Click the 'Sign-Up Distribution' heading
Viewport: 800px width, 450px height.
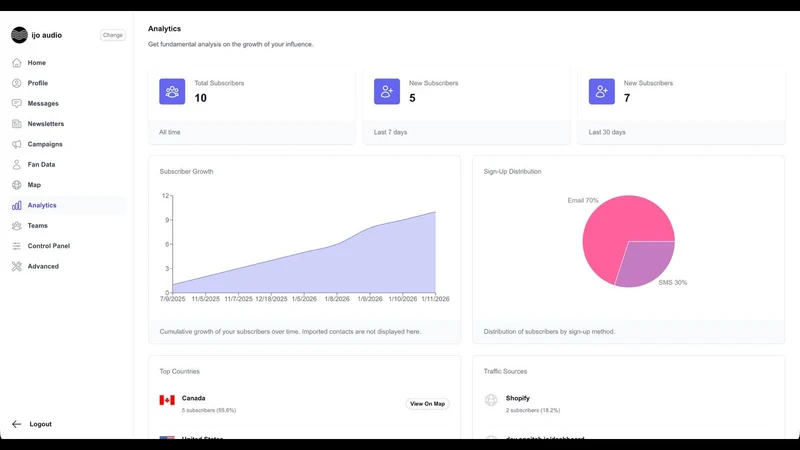click(512, 171)
